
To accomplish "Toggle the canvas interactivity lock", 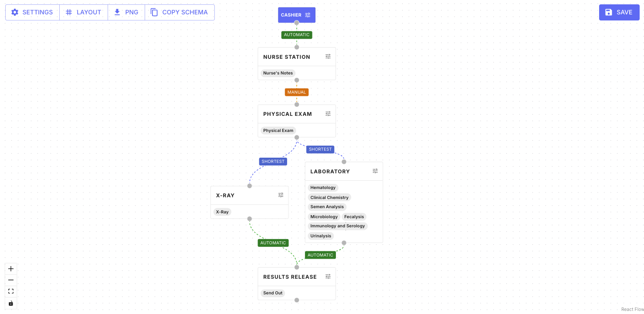I will [11, 303].
